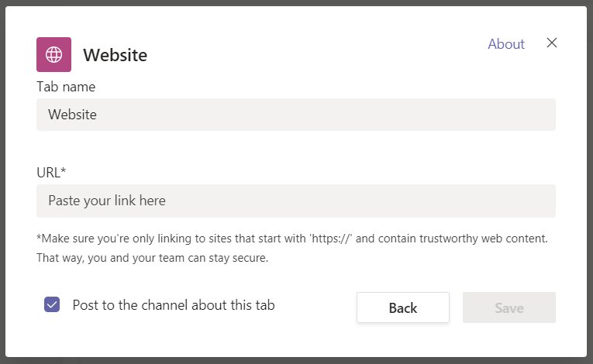The height and width of the screenshot is (364, 593).
Task: Go back with the Back button
Action: [403, 307]
